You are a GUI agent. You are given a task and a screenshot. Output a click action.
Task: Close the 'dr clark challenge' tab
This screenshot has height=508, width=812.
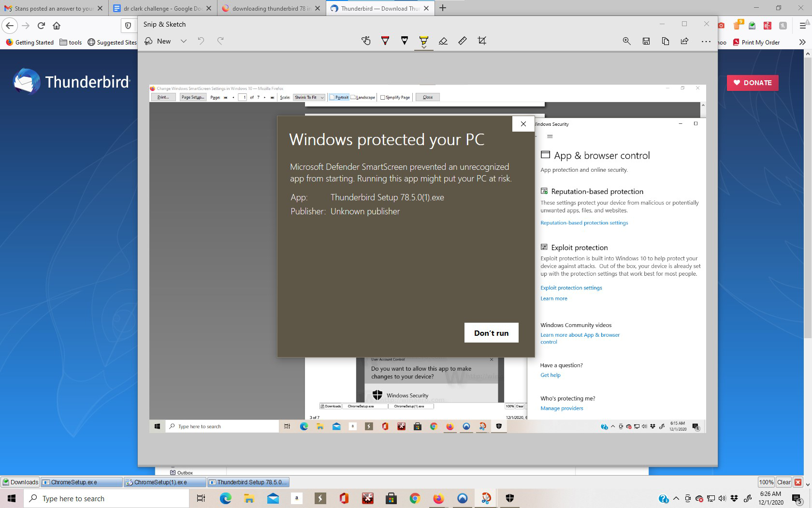pos(209,8)
